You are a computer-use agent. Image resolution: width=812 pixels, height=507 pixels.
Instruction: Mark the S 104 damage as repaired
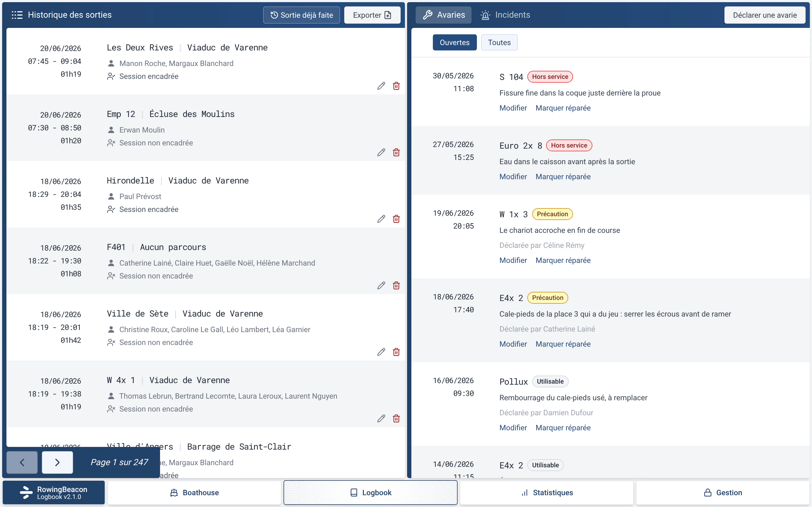tap(563, 108)
